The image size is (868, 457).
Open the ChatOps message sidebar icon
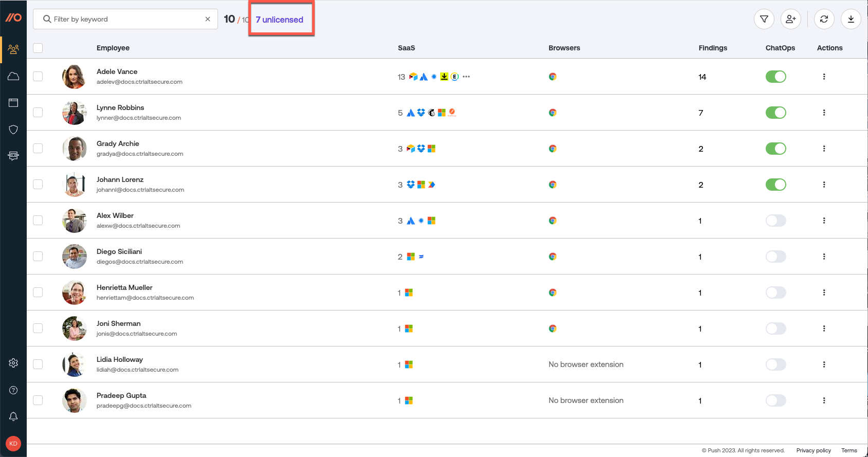tap(13, 156)
